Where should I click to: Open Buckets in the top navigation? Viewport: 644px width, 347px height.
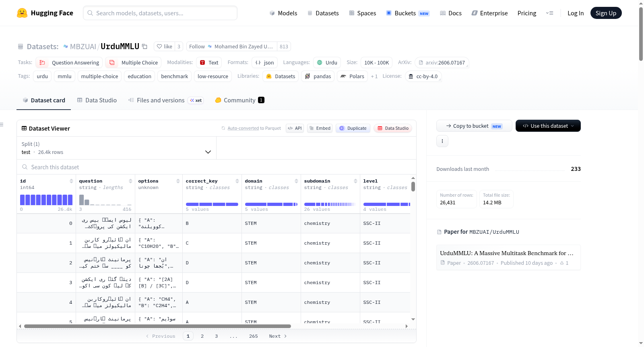coord(408,13)
